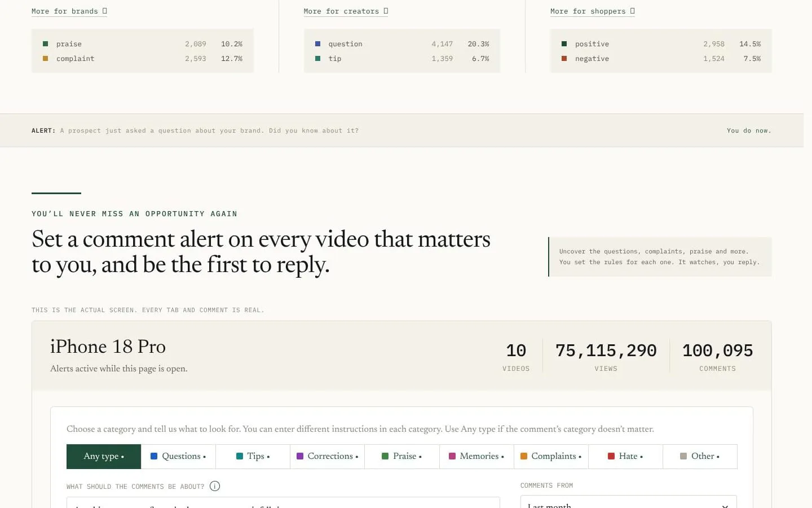Click the "iPhone 18 Pro" title
The height and width of the screenshot is (508, 812).
(x=108, y=347)
